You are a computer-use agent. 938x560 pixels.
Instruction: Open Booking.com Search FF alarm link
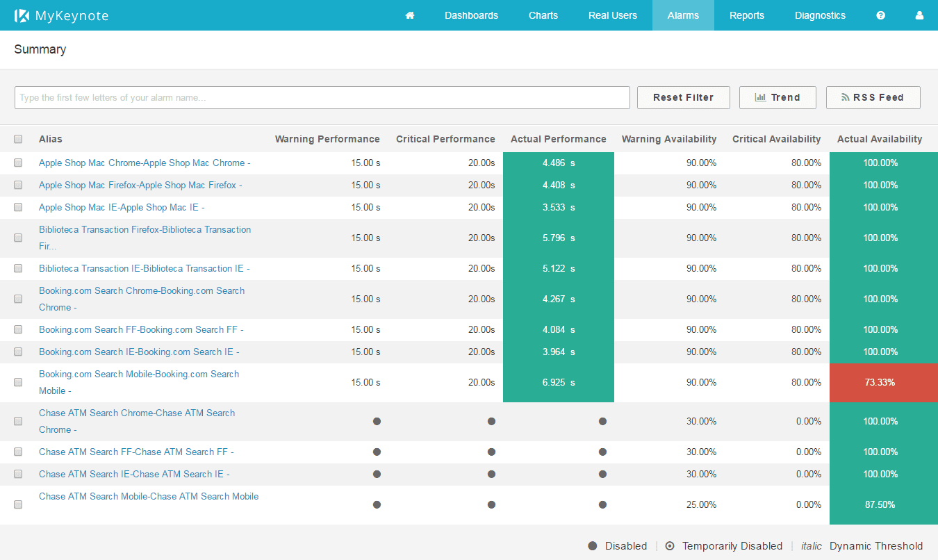click(x=141, y=329)
